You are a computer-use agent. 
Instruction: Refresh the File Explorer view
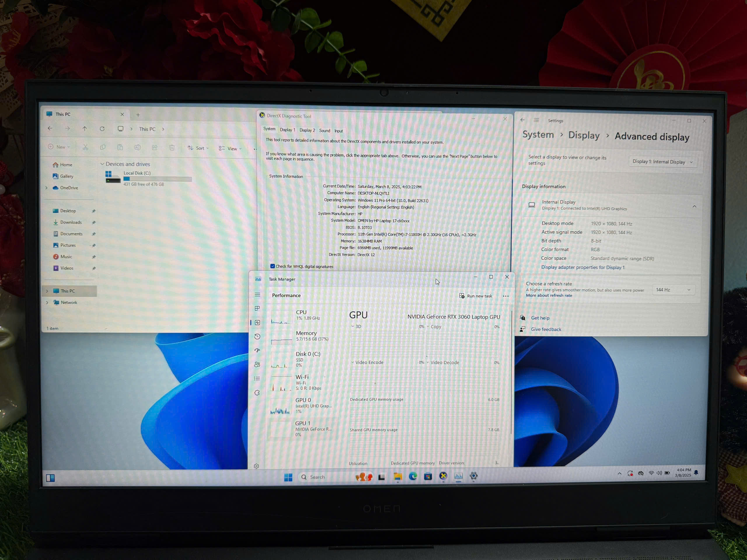click(102, 129)
